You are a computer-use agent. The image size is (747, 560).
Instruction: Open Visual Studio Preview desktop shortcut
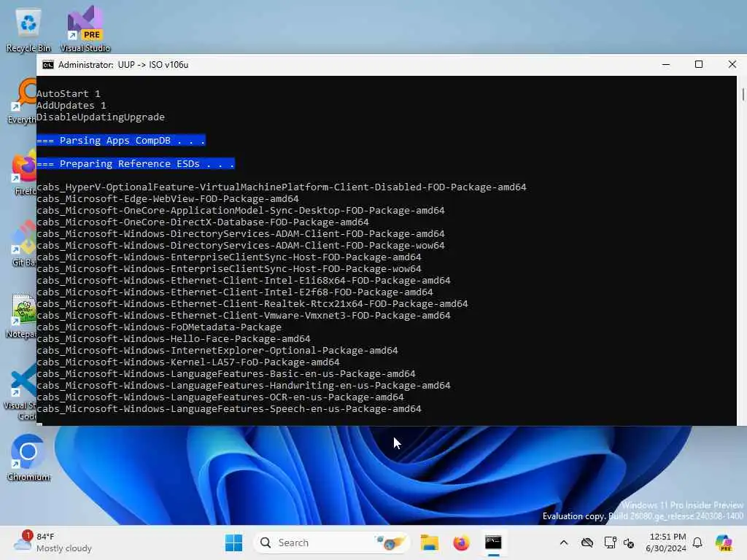pyautogui.click(x=85, y=30)
